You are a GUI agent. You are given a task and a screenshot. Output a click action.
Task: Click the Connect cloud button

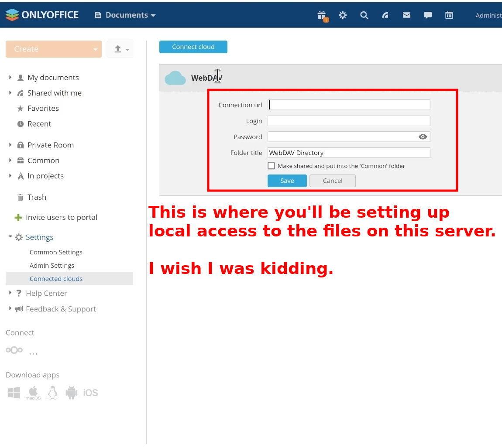click(x=193, y=47)
